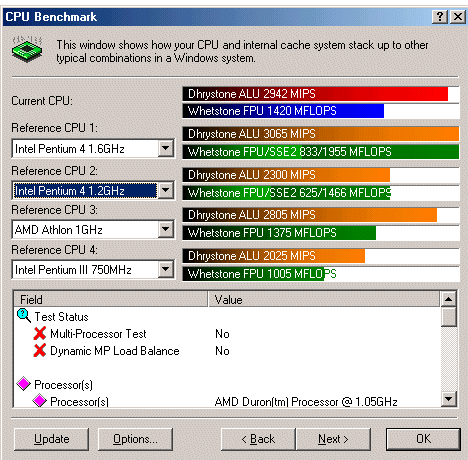Click the green CPU chip icon
468x460 pixels.
pyautogui.click(x=27, y=49)
